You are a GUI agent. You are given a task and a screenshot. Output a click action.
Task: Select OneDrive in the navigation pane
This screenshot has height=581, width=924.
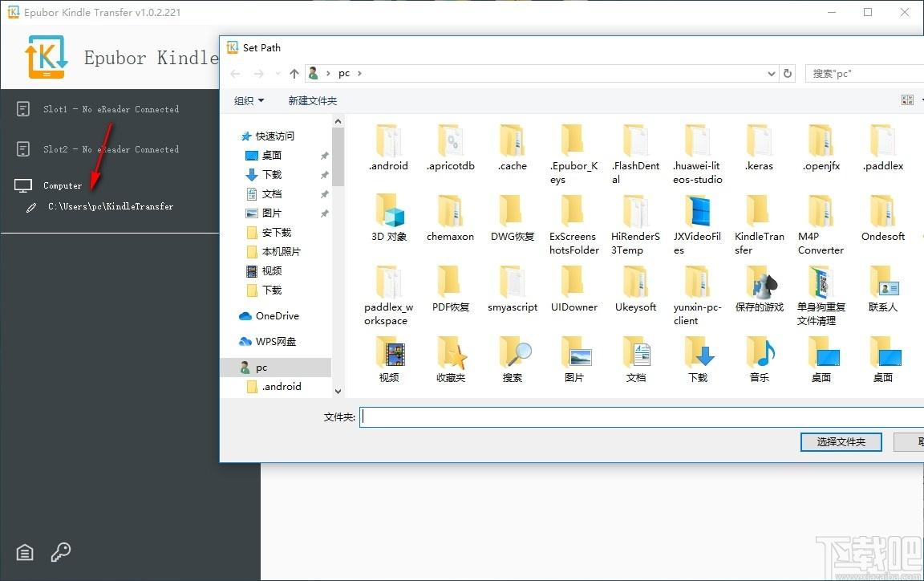(x=277, y=316)
